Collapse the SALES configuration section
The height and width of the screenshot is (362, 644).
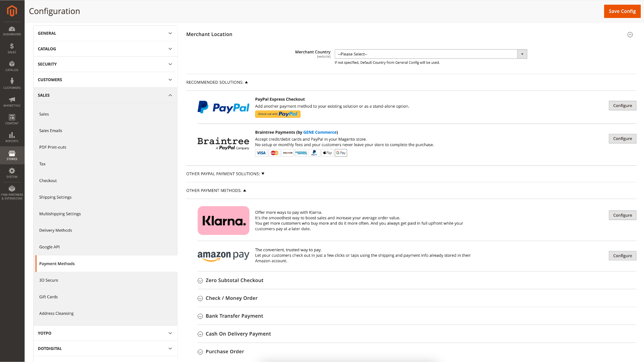click(x=105, y=95)
